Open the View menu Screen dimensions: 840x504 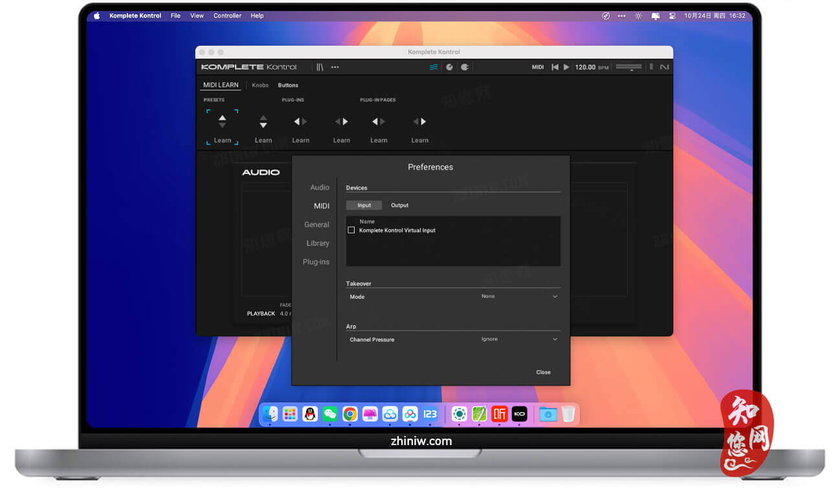point(197,16)
